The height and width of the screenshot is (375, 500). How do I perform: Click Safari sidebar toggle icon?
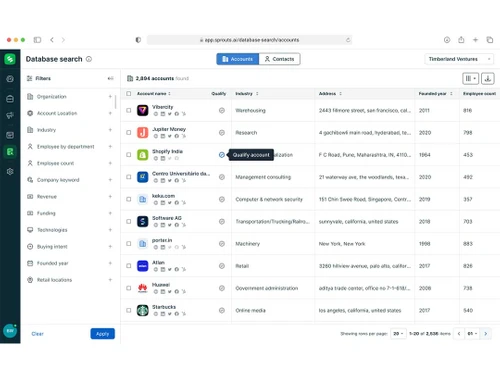37,40
